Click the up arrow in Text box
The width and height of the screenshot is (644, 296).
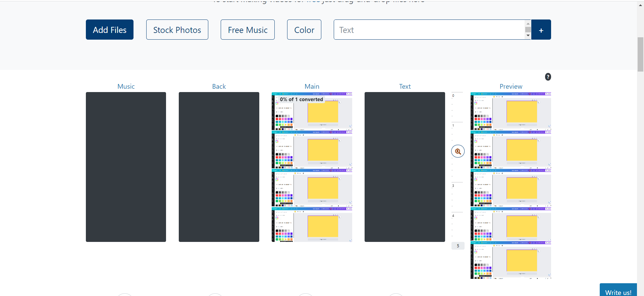[528, 24]
